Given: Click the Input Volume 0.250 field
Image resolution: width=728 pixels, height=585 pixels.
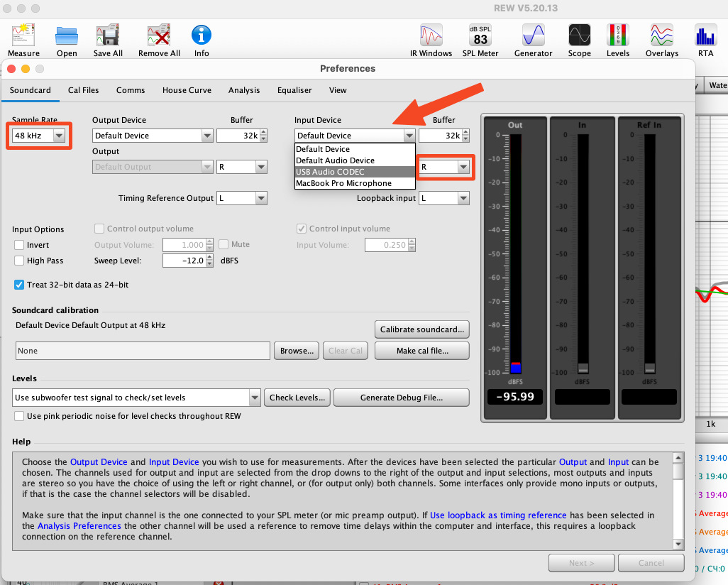Looking at the screenshot, I should point(387,245).
